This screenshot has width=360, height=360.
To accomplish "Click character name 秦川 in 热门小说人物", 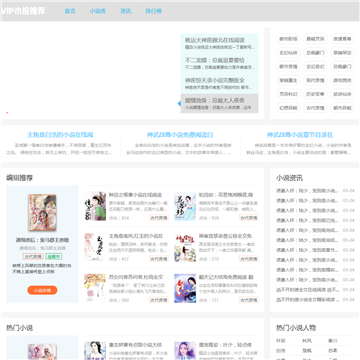I will 333,341.
